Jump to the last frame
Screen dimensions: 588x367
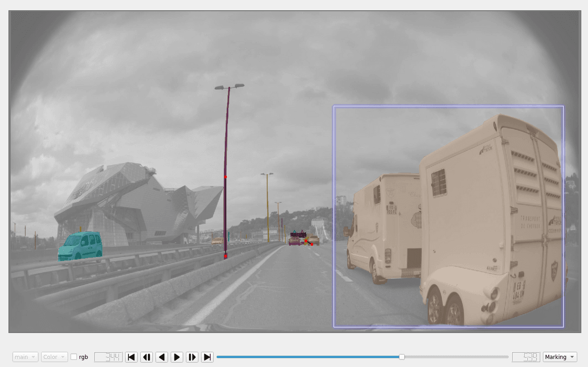(207, 357)
